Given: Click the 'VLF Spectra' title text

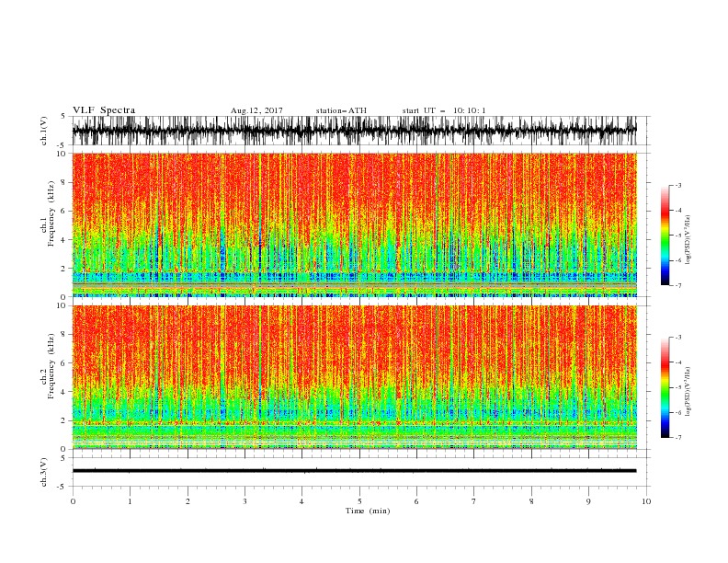Looking at the screenshot, I should pos(104,110).
